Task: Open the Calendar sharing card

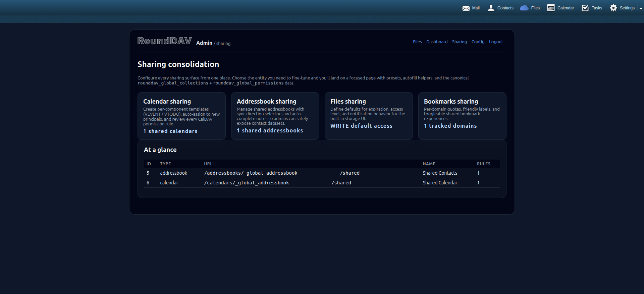Action: point(181,116)
